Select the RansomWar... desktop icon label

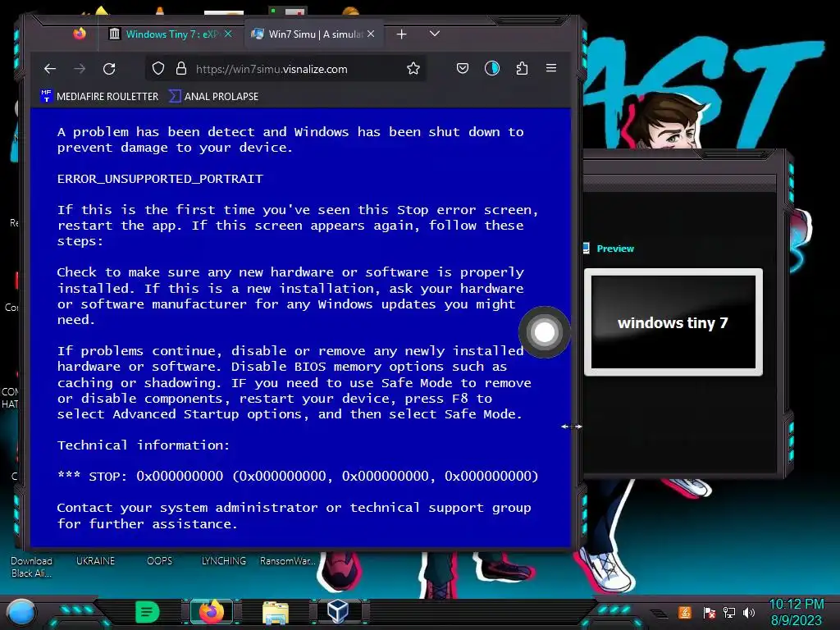click(x=288, y=561)
